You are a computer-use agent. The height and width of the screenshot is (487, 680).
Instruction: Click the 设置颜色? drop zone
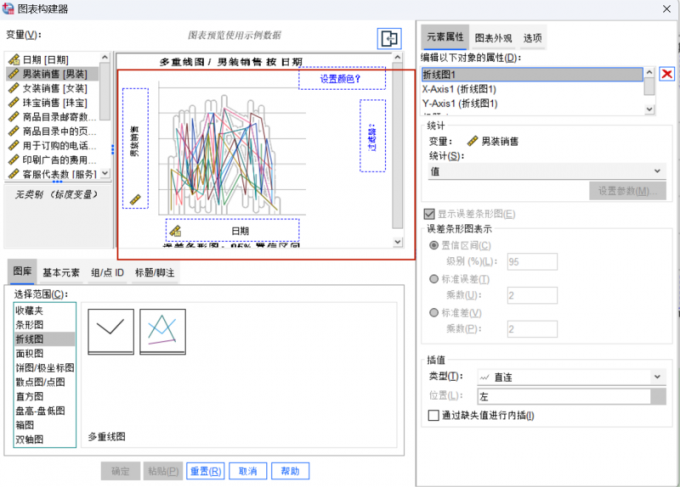click(342, 78)
